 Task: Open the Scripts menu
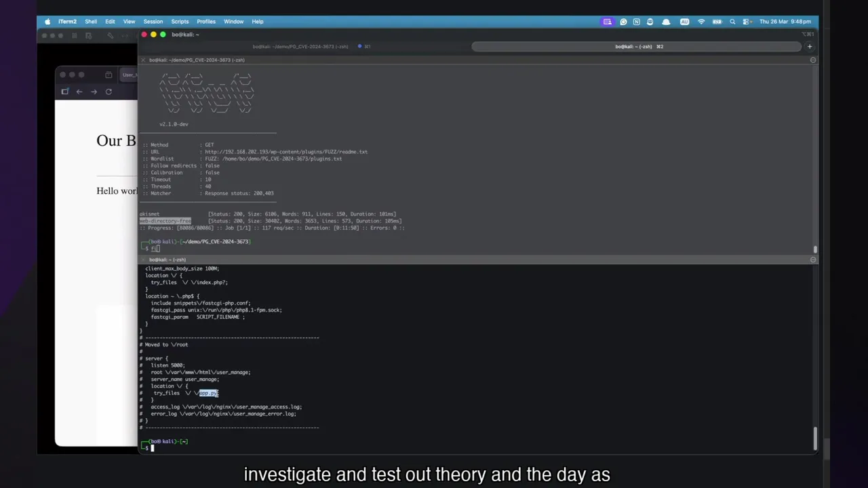180,22
